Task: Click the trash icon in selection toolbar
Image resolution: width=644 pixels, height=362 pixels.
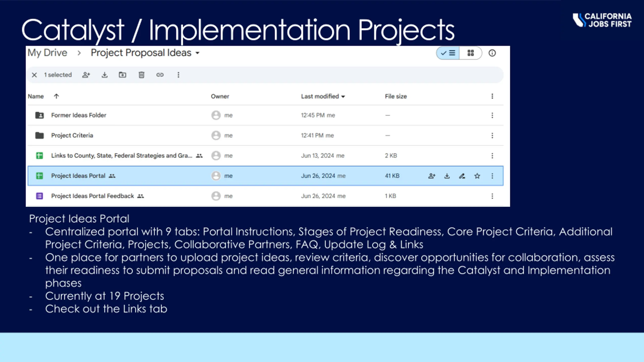Action: [141, 75]
